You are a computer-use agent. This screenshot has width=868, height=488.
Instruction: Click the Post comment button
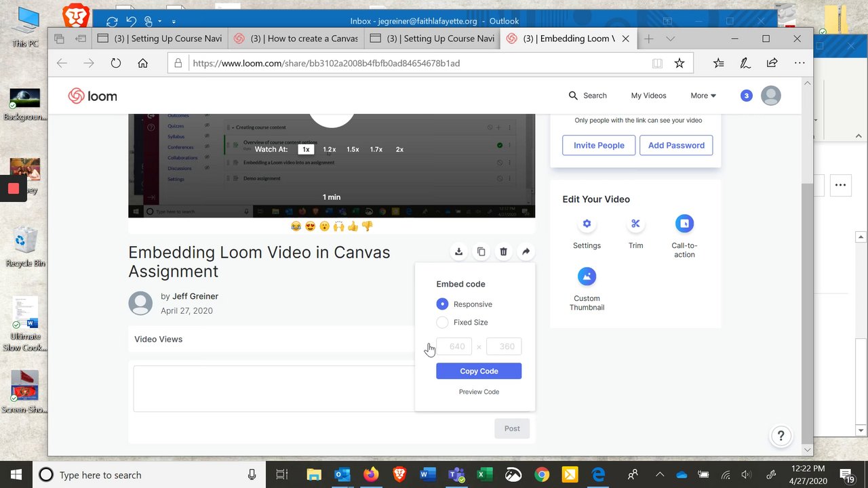[x=512, y=428]
